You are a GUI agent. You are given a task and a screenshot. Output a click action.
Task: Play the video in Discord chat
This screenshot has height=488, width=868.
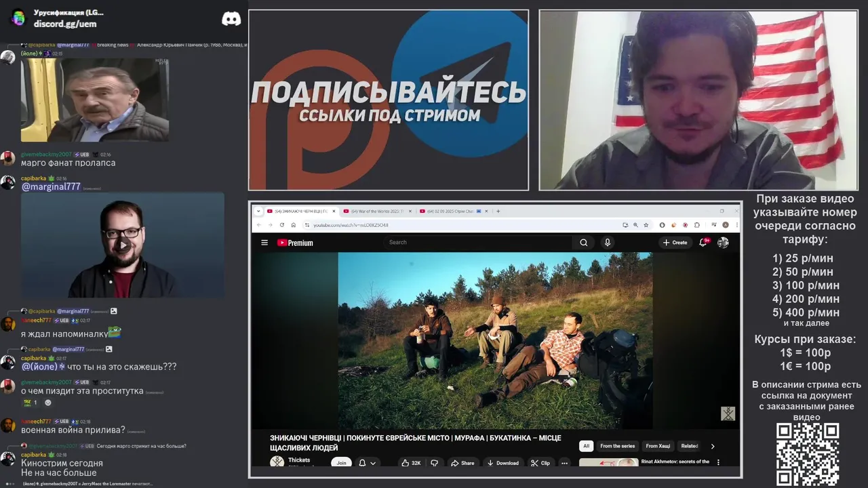click(122, 245)
